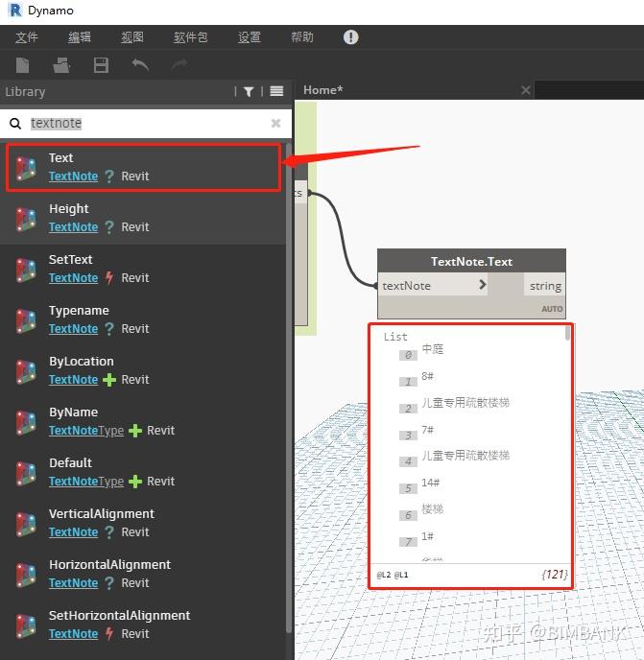Close the Home* workspace tab
Viewport: 644px width, 660px height.
click(x=525, y=90)
